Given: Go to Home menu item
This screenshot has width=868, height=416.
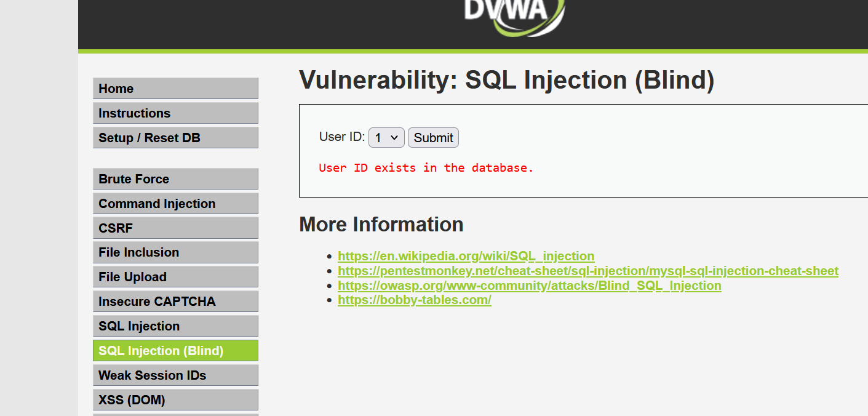Looking at the screenshot, I should pos(175,89).
